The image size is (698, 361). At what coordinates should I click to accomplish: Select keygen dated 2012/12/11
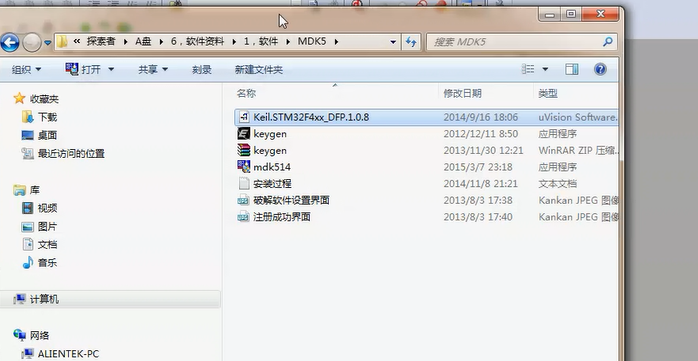tap(270, 134)
